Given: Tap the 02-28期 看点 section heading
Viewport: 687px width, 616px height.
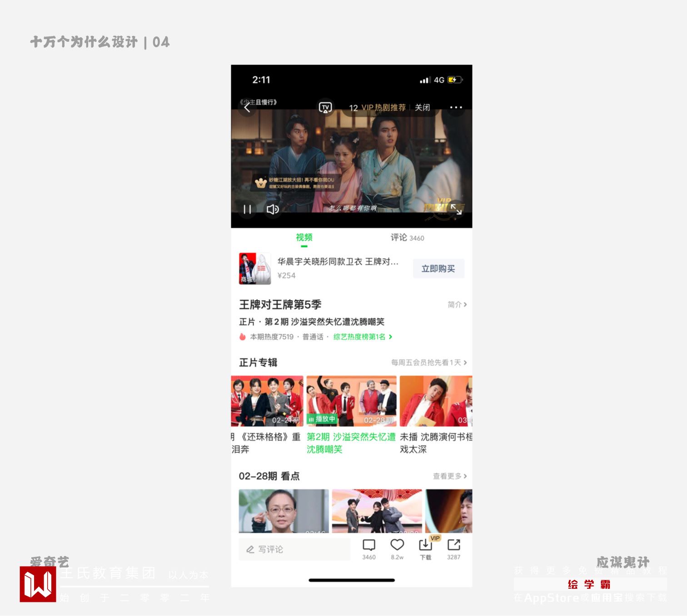Looking at the screenshot, I should 269,476.
